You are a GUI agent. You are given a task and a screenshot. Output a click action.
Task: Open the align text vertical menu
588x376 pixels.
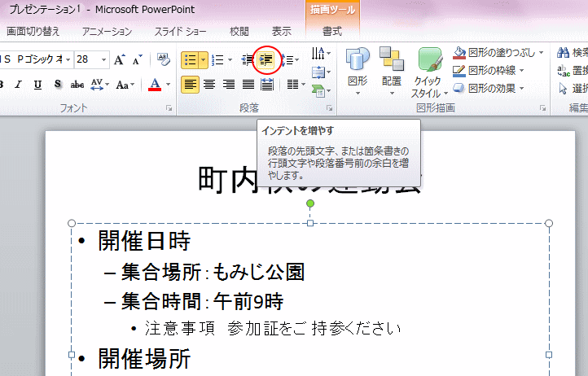point(321,72)
